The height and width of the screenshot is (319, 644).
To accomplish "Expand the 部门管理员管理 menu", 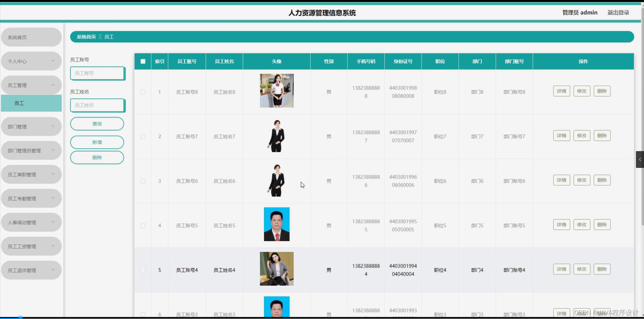I will pos(31,150).
